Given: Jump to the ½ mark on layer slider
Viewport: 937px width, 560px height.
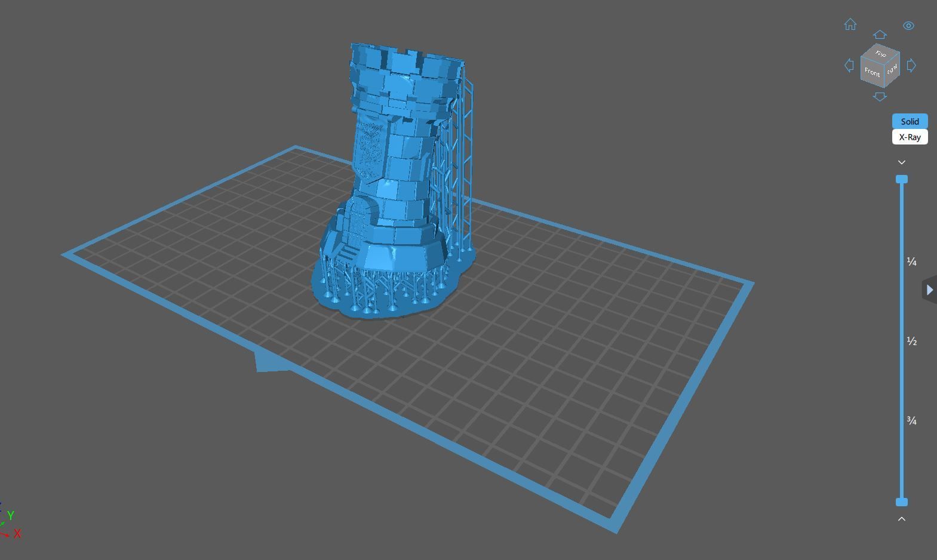Looking at the screenshot, I should pos(911,341).
